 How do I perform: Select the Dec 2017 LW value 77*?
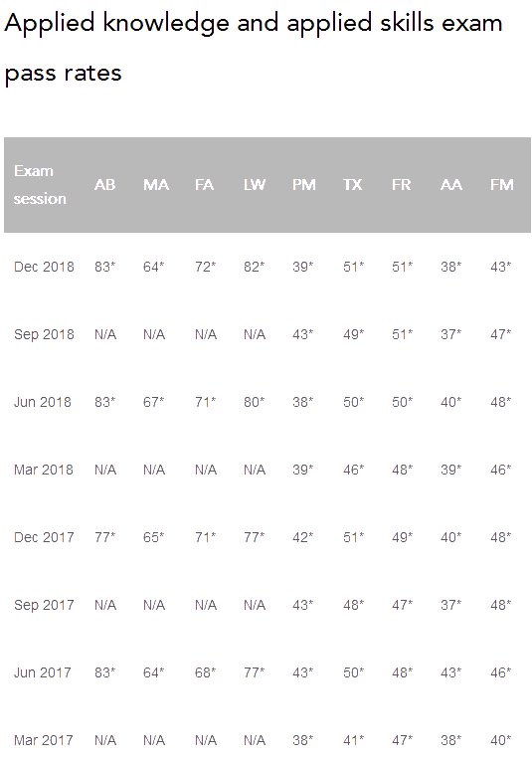tap(255, 537)
